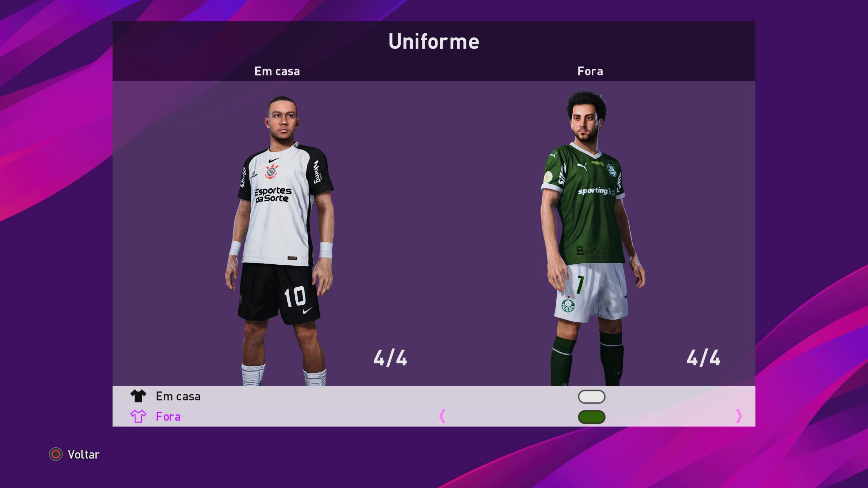The image size is (868, 488).
Task: Click the Nike swoosh on the white jersey chest
Action: click(274, 160)
